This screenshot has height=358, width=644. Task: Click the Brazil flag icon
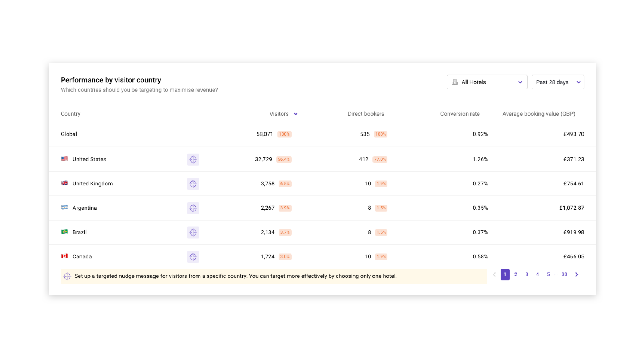(64, 232)
